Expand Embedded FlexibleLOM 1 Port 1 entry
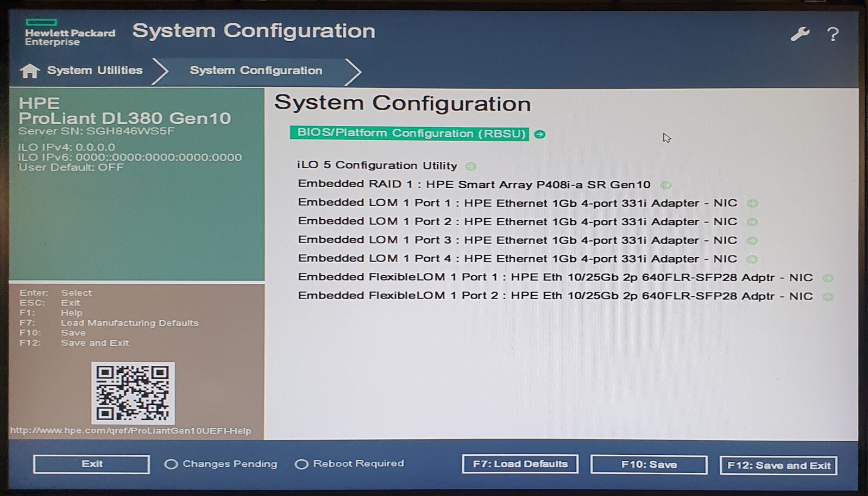Viewport: 868px width, 496px height. 555,277
